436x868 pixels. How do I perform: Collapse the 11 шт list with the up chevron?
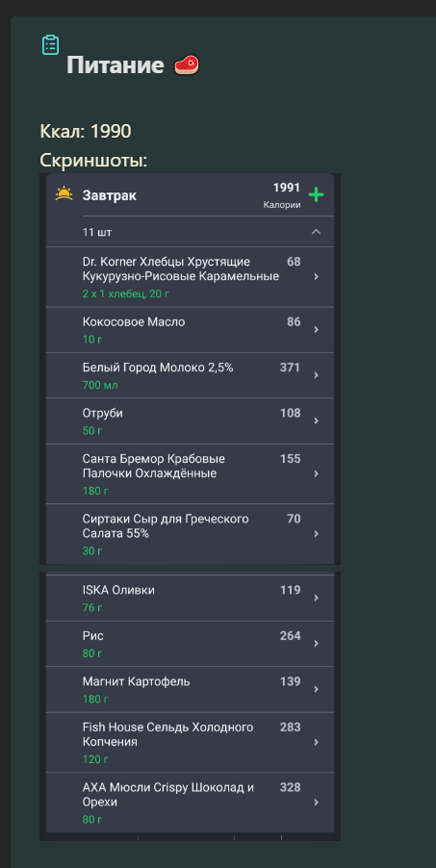(x=316, y=232)
